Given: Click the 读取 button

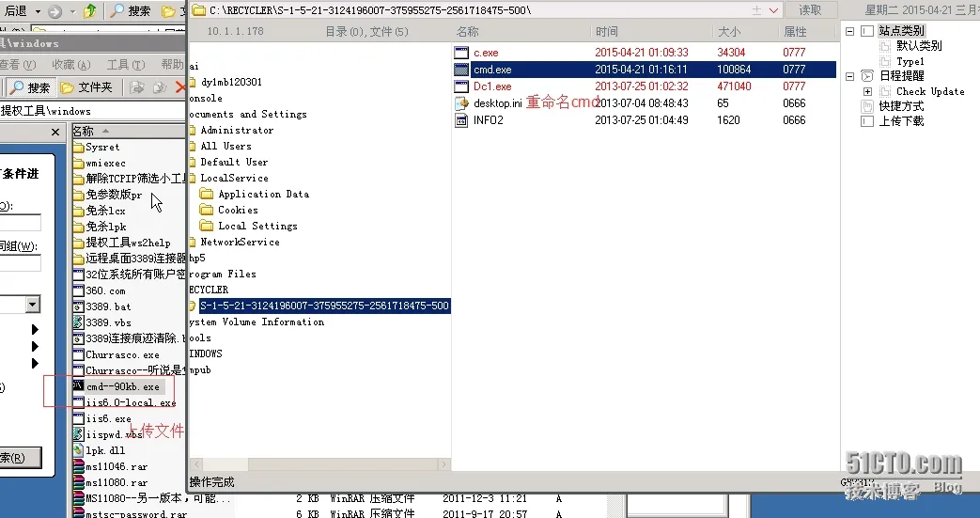Looking at the screenshot, I should click(810, 10).
